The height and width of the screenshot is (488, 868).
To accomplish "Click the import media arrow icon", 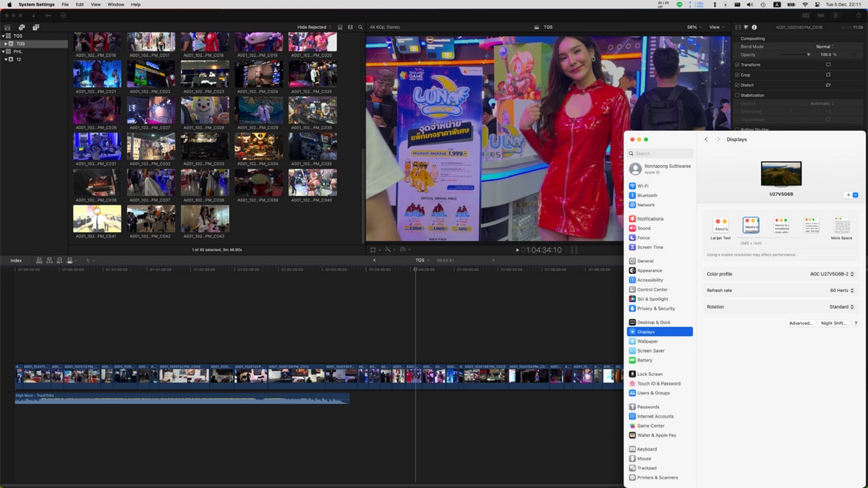I will point(33,15).
